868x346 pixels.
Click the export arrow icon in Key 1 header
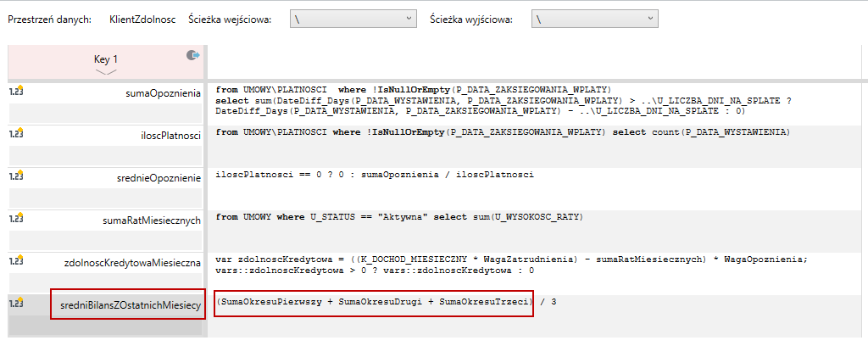pos(192,55)
